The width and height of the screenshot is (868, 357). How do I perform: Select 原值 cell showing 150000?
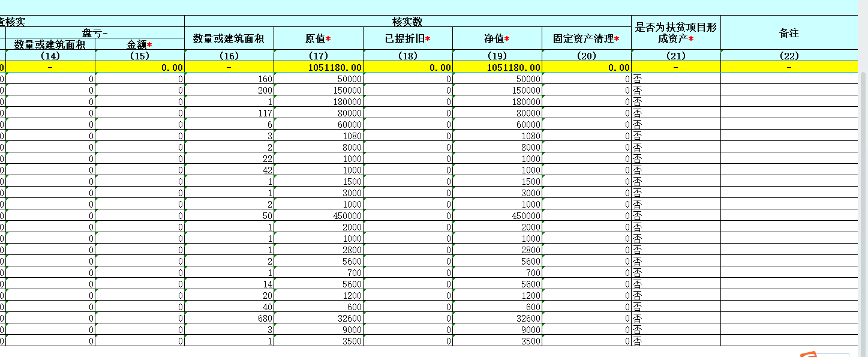point(319,90)
